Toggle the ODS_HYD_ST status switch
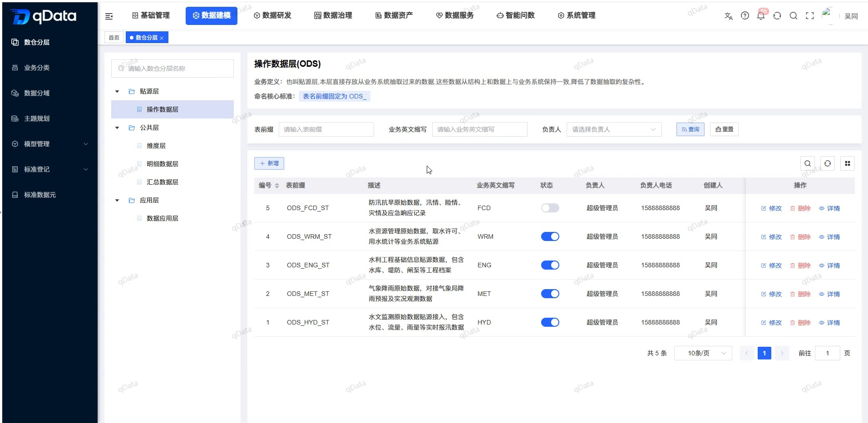 click(x=550, y=322)
